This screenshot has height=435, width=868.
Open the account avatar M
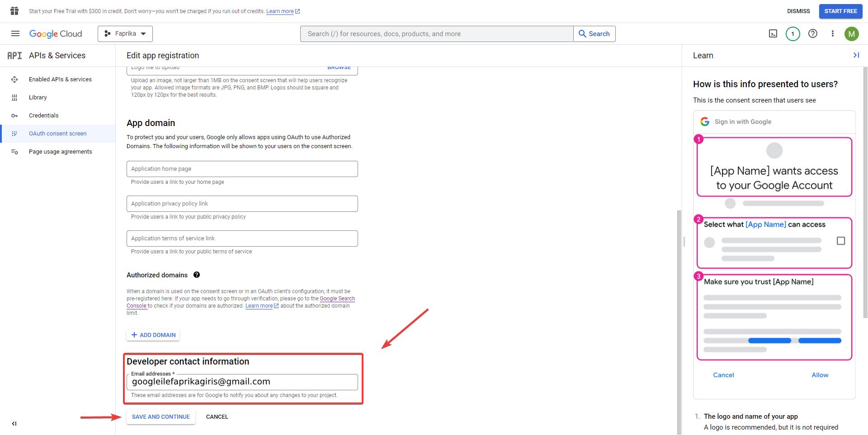(852, 33)
